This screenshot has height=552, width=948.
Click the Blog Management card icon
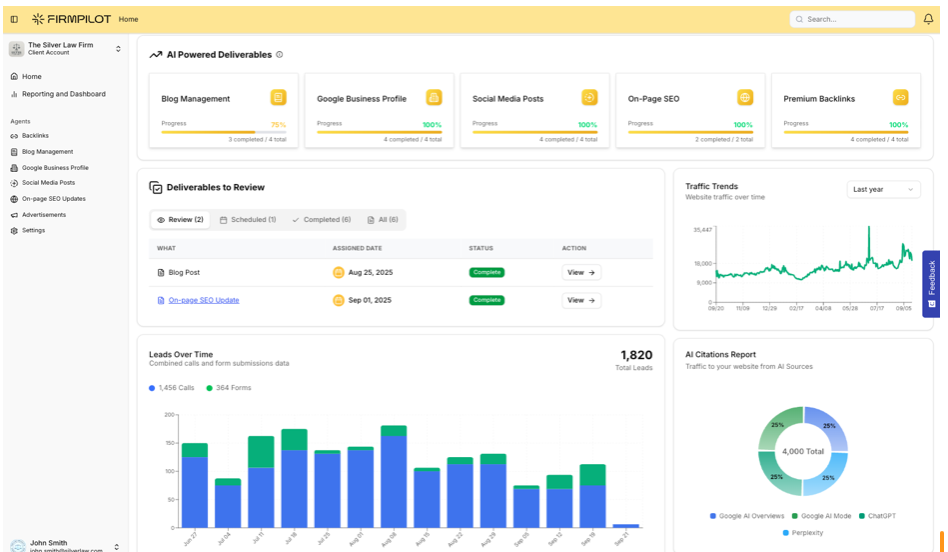(278, 97)
